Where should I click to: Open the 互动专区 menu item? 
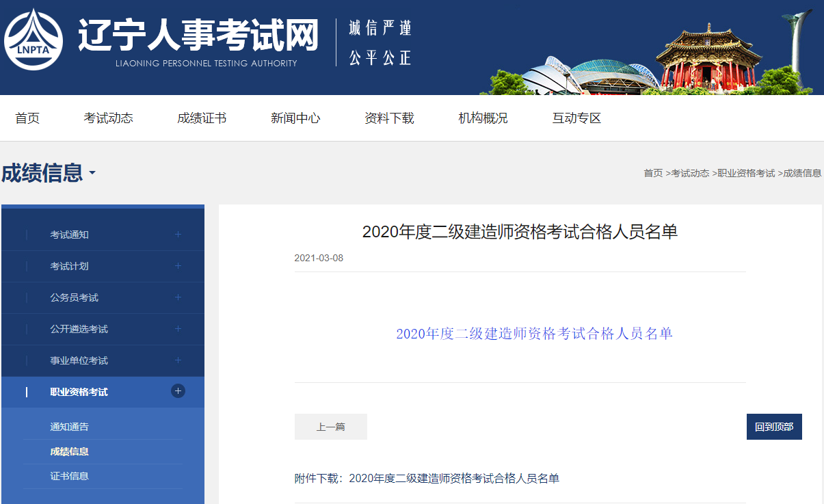point(576,118)
